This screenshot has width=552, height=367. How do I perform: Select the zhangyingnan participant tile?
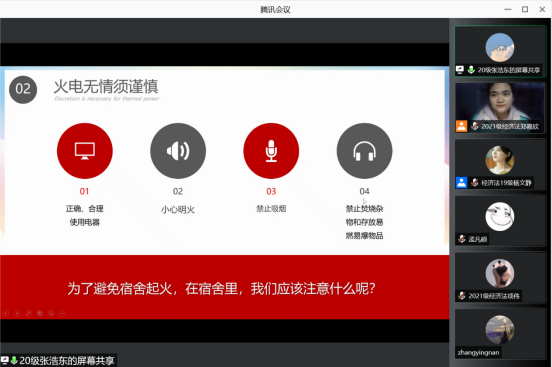click(500, 334)
